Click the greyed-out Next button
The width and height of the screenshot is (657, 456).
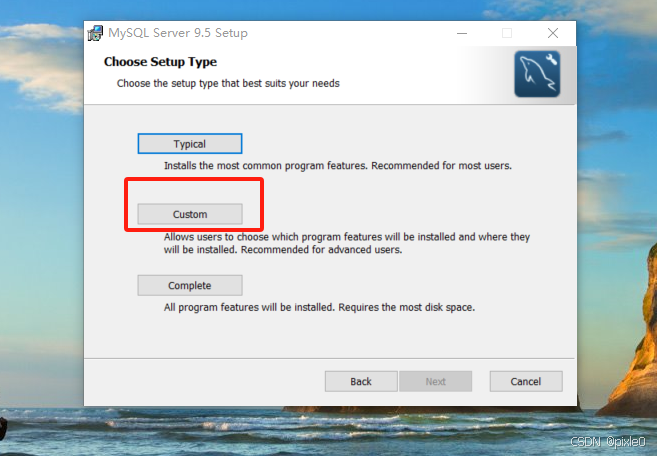[435, 381]
